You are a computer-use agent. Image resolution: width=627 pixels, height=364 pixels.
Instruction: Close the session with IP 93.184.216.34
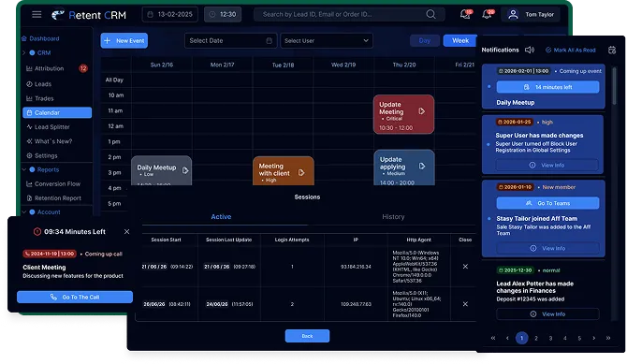click(465, 267)
